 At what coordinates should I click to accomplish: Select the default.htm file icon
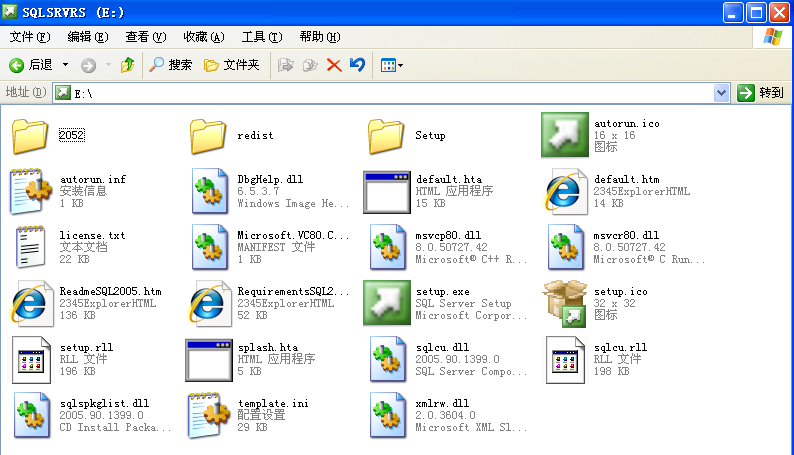565,191
